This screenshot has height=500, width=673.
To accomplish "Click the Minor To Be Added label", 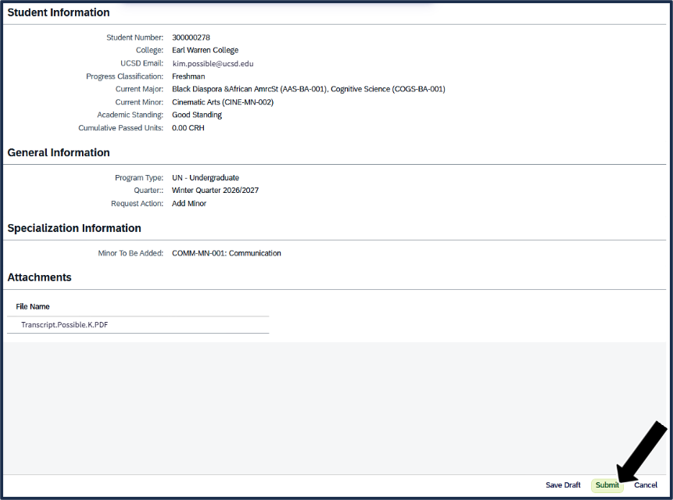I will (130, 253).
